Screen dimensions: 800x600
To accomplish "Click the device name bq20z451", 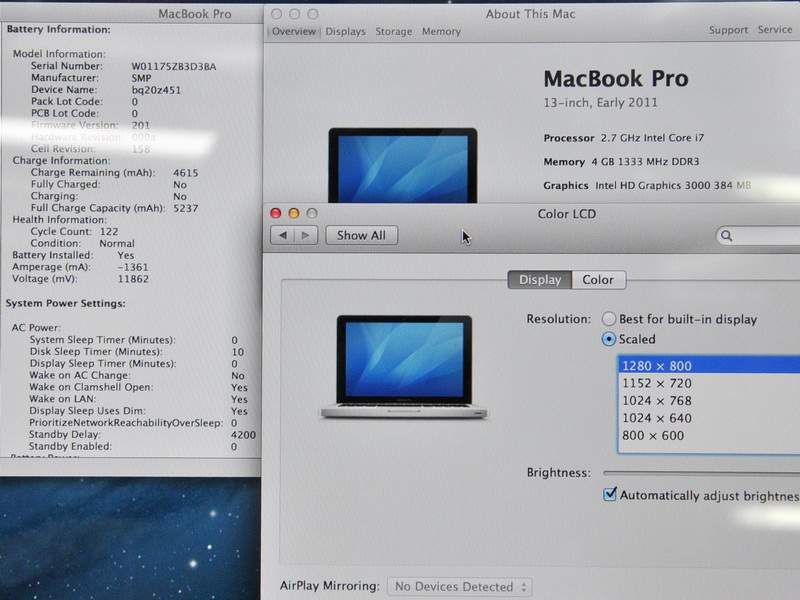I will tap(156, 90).
